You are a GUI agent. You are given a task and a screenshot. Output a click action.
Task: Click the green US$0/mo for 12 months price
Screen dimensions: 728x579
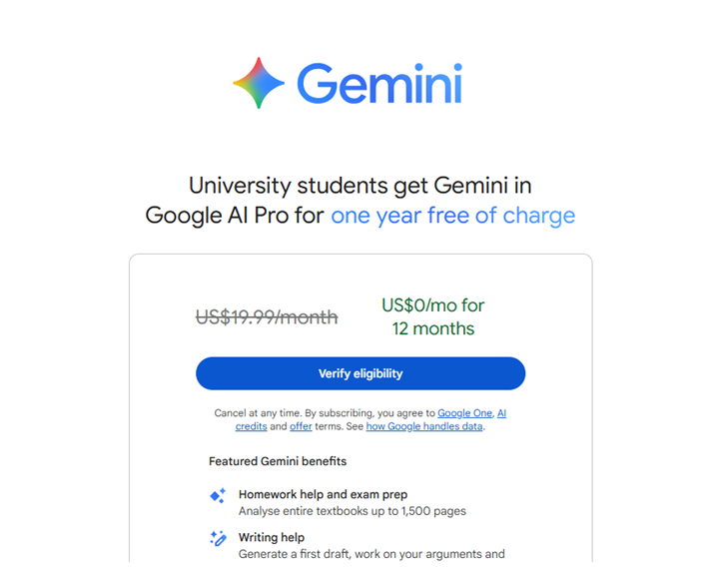click(x=432, y=316)
